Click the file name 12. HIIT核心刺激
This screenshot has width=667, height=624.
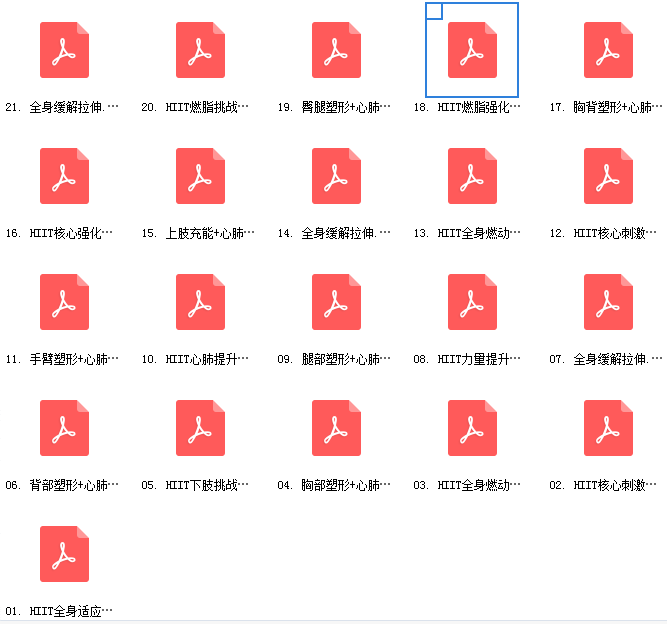[603, 233]
